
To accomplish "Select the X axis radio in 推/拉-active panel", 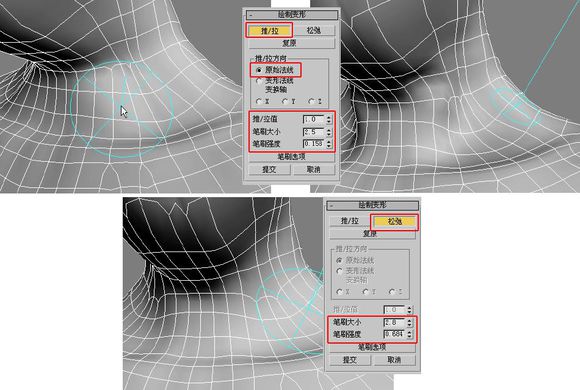I will tap(259, 101).
